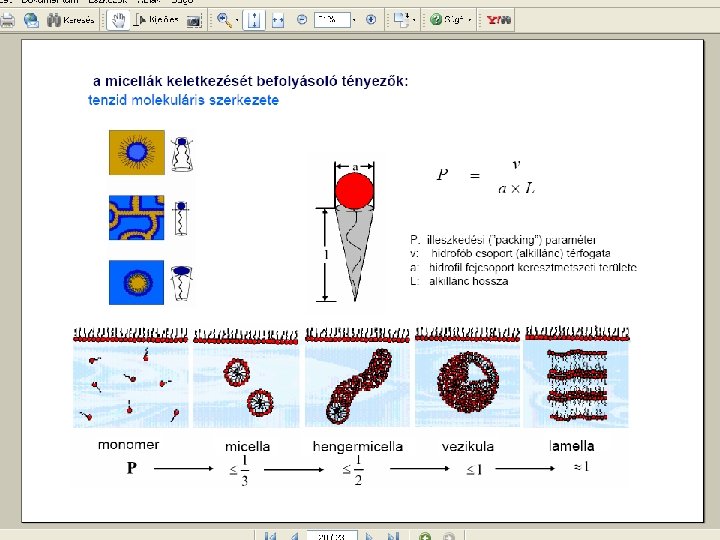Viewport: 720px width, 540px height.
Task: Click the 'micella' label
Action: click(248, 446)
